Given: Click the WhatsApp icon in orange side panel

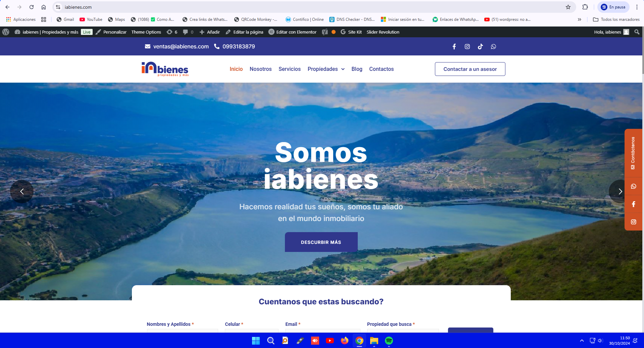Looking at the screenshot, I should point(633,186).
